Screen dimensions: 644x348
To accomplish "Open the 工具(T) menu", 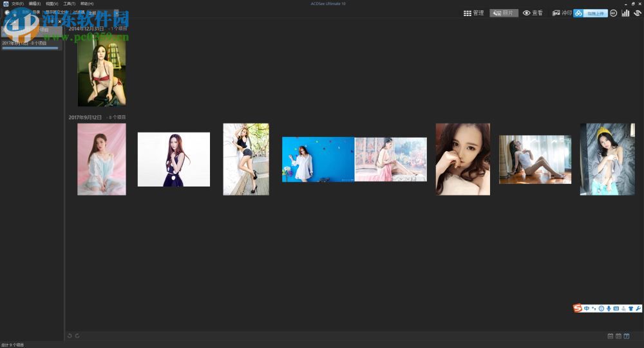I will (x=70, y=4).
